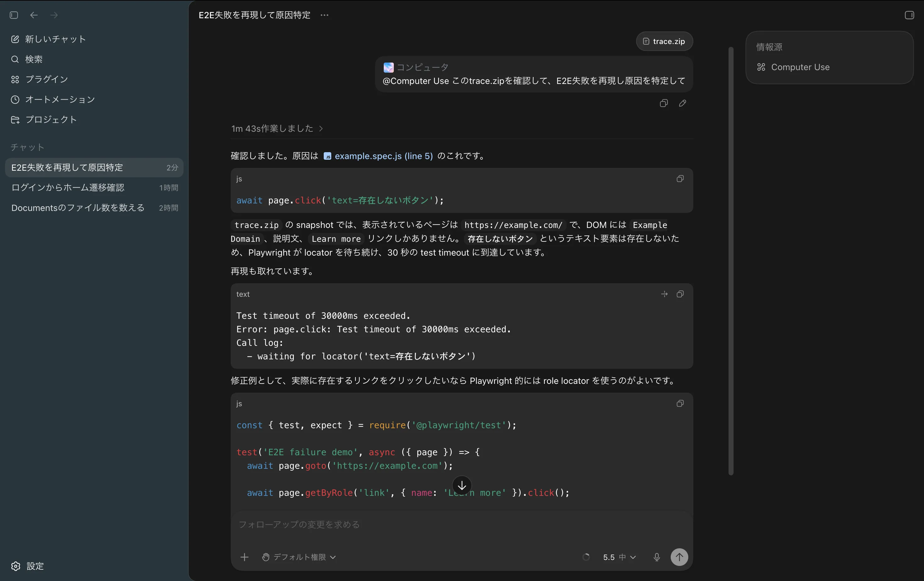Open chat ログインからホーム遷移確認
This screenshot has height=581, width=924.
pos(94,188)
